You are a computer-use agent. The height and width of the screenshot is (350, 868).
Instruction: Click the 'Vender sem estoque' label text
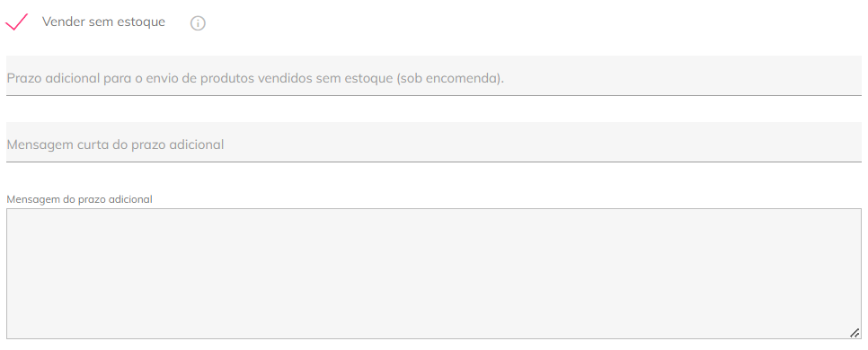(103, 22)
